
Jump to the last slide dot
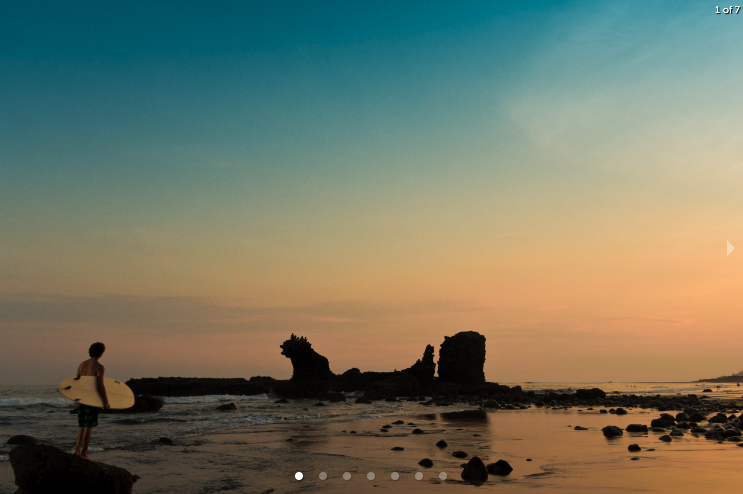[443, 476]
